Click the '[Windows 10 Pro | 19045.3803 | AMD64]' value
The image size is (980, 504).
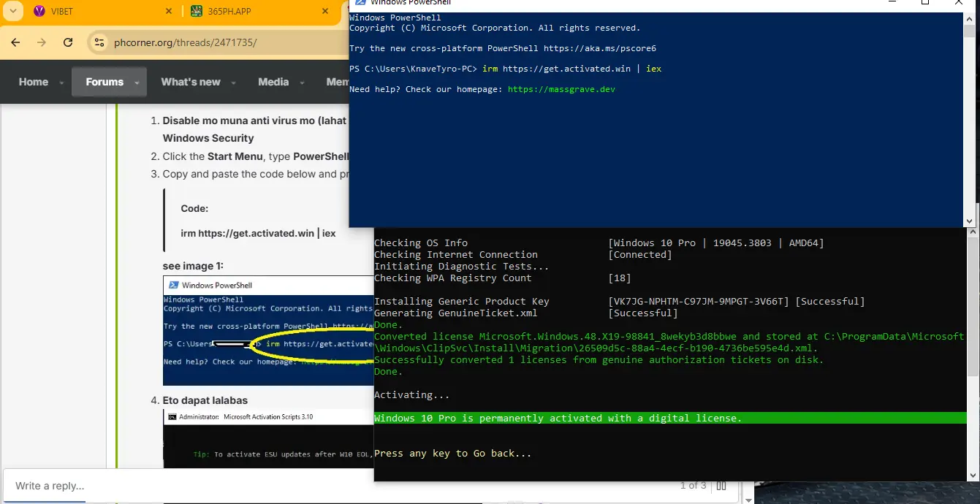pos(716,243)
